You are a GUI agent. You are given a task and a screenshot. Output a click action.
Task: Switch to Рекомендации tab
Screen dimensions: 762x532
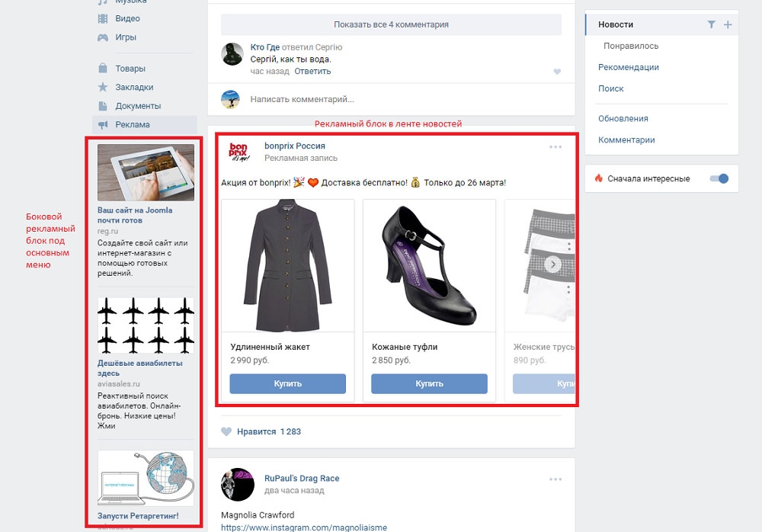point(629,67)
